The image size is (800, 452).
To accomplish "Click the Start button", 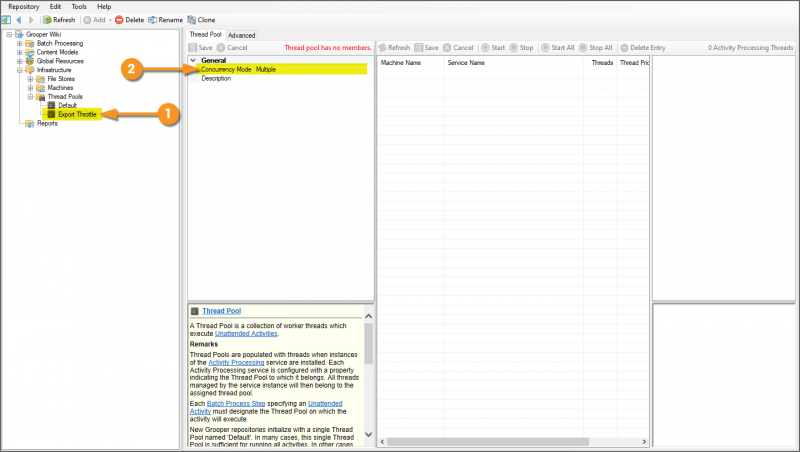I will (x=493, y=47).
